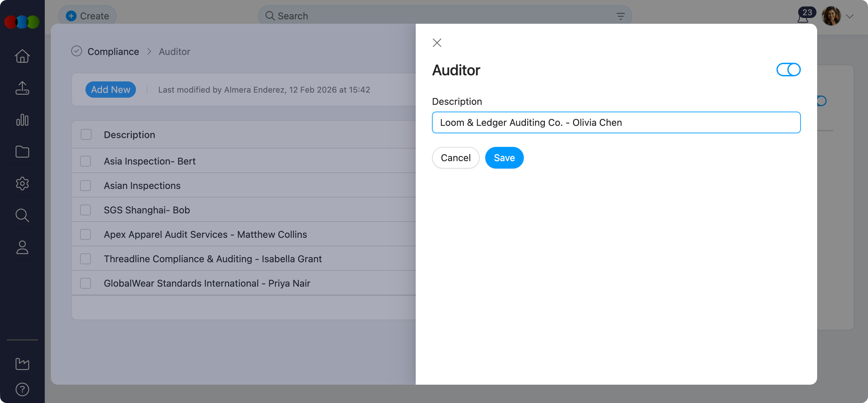Select the upload icon in sidebar

22,88
